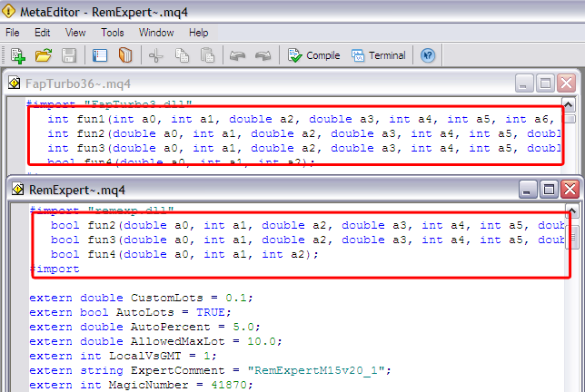Click the Undo arrow icon
The width and height of the screenshot is (585, 392).
click(x=237, y=56)
